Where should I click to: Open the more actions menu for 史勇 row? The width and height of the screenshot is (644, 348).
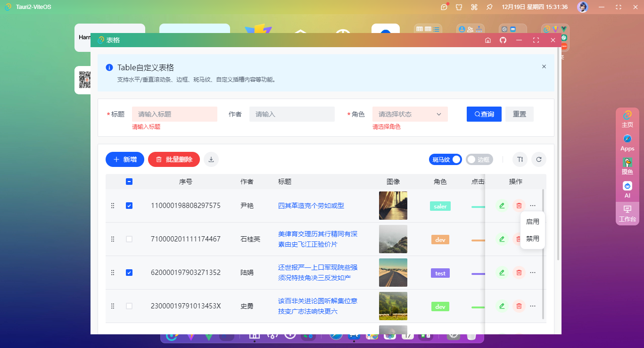(533, 306)
